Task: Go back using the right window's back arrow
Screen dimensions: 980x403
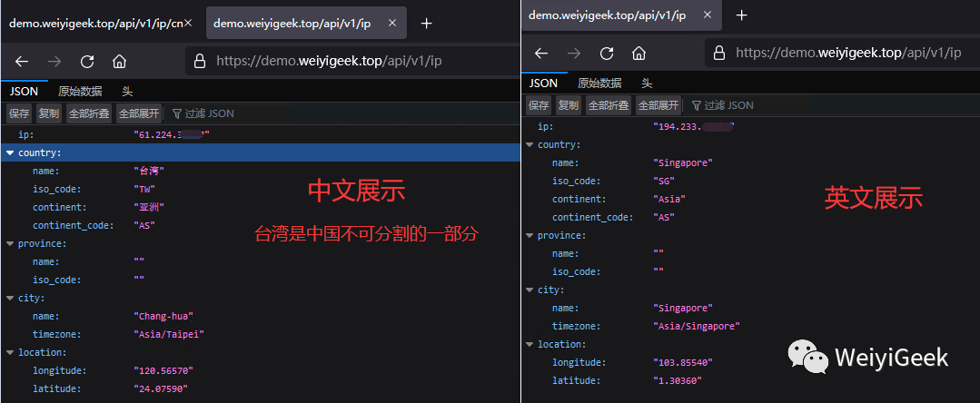Action: (541, 54)
